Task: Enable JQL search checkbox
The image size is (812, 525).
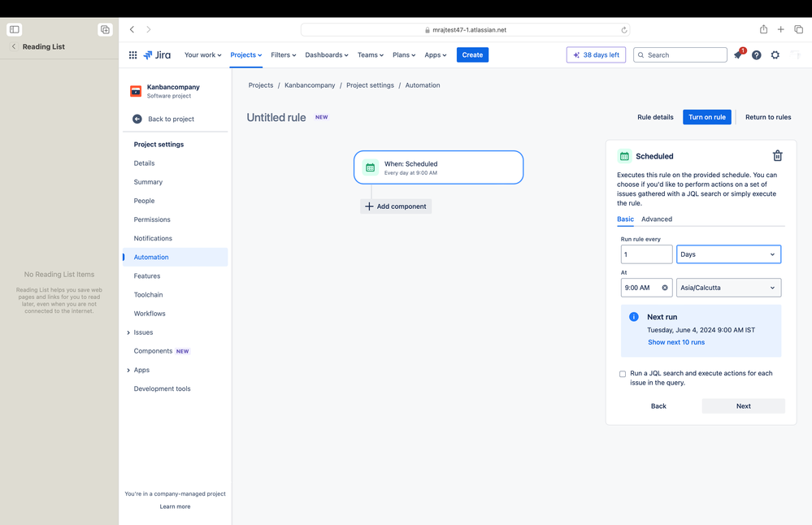Action: point(623,374)
